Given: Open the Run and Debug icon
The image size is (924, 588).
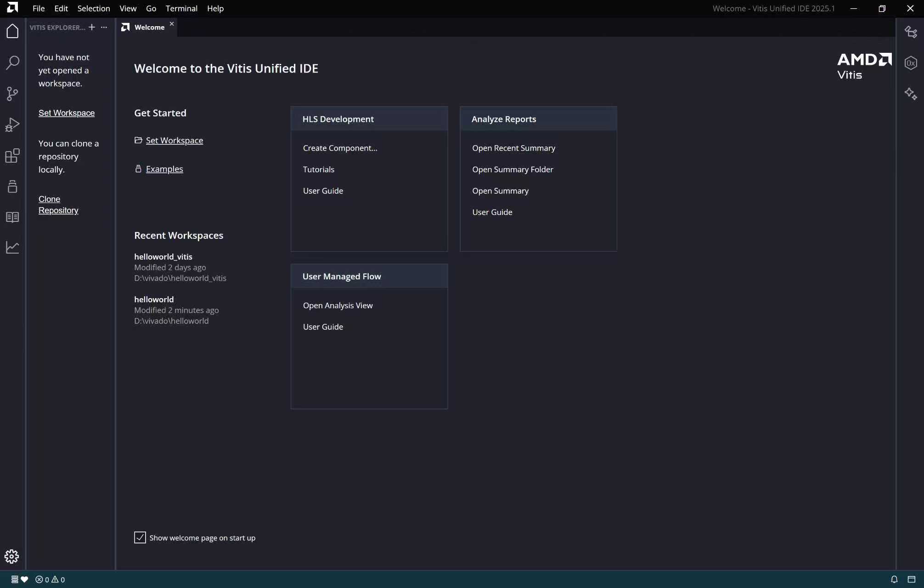Looking at the screenshot, I should click(12, 124).
